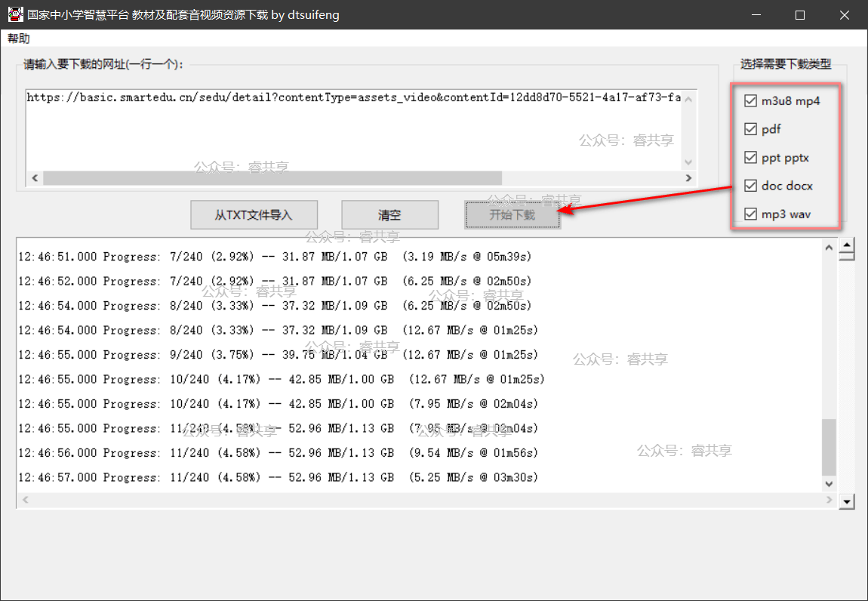Click inside the URL input text box
The width and height of the screenshot is (868, 601).
(354, 130)
